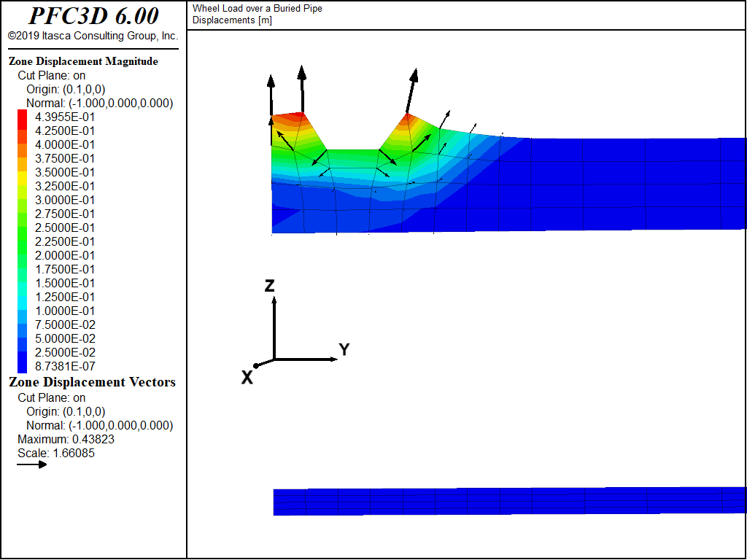The image size is (747, 560).
Task: Click 'Scale: 1.66085' in vectors legend
Action: [55, 454]
